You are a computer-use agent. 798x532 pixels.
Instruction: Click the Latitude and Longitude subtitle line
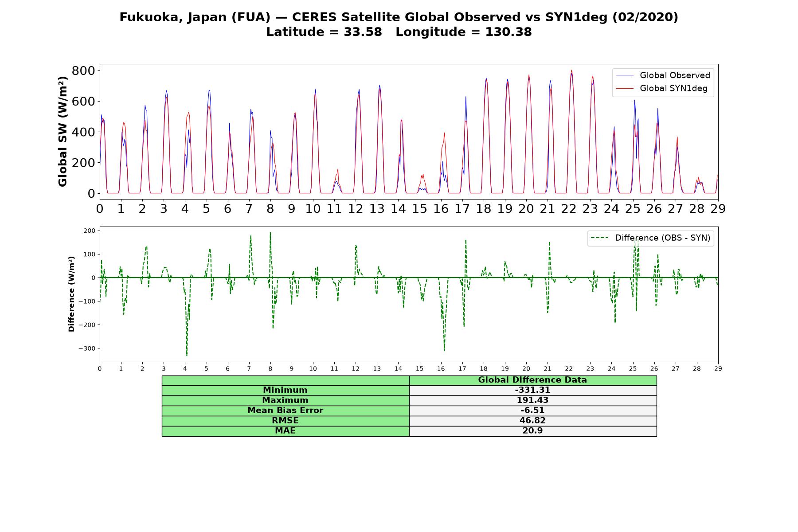coord(399,32)
